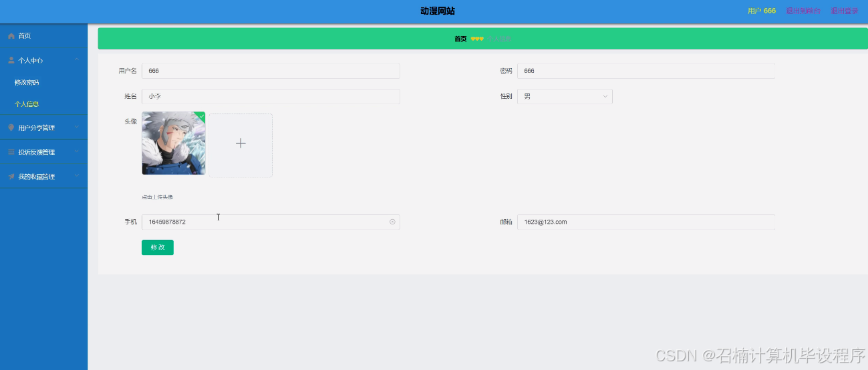Viewport: 868px width, 370px height.
Task: Expand the 我的收藏管理 menu chevron
Action: pyautogui.click(x=77, y=176)
